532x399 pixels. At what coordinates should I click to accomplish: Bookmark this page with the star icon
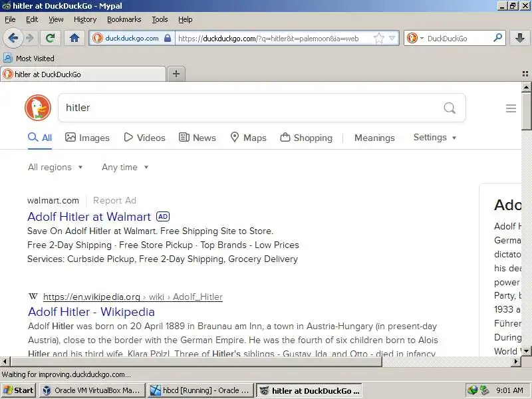(x=378, y=38)
